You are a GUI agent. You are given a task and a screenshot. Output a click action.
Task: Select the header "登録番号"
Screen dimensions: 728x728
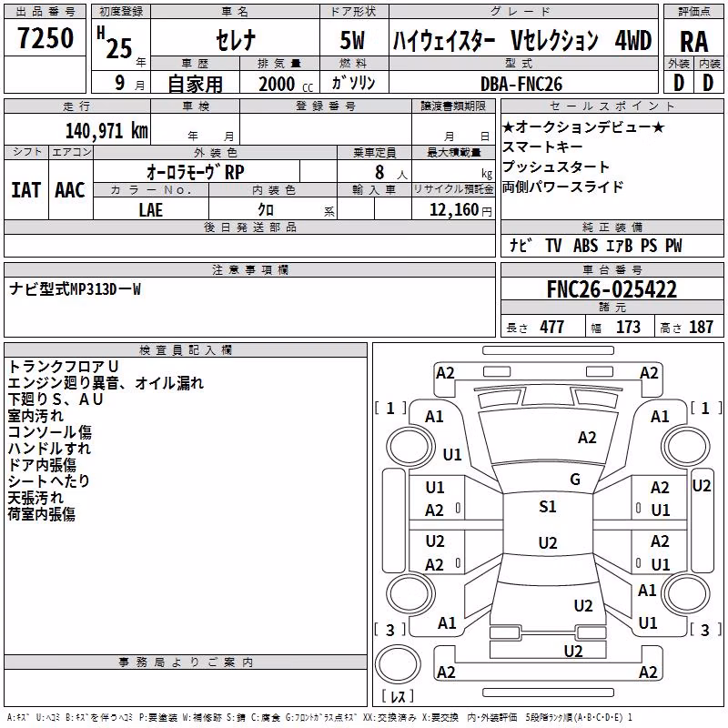(326, 106)
